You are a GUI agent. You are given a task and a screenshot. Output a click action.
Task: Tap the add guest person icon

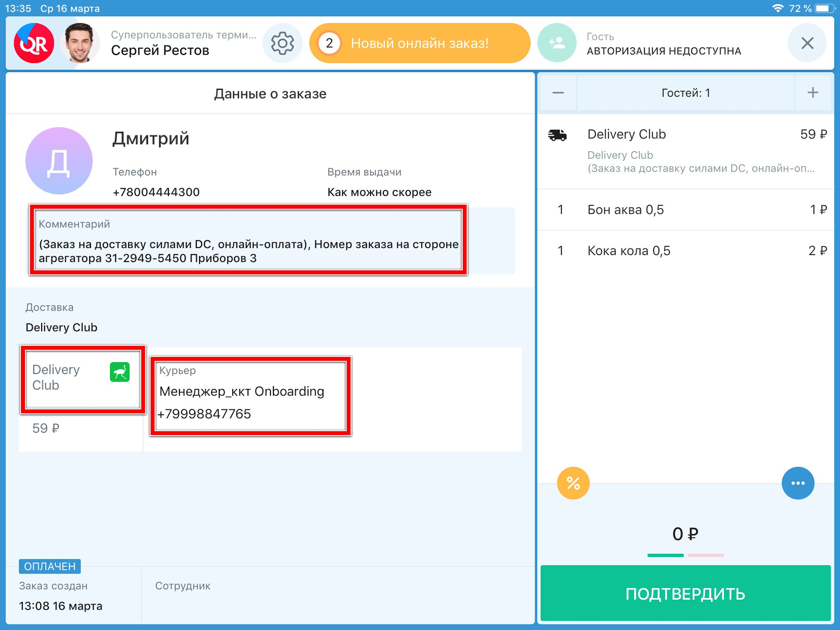point(556,43)
